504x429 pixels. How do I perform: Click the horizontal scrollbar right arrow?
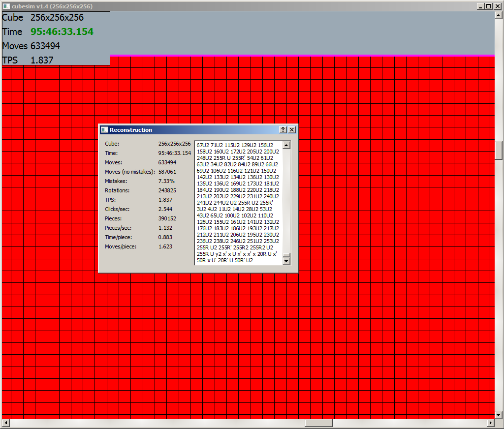click(x=491, y=423)
